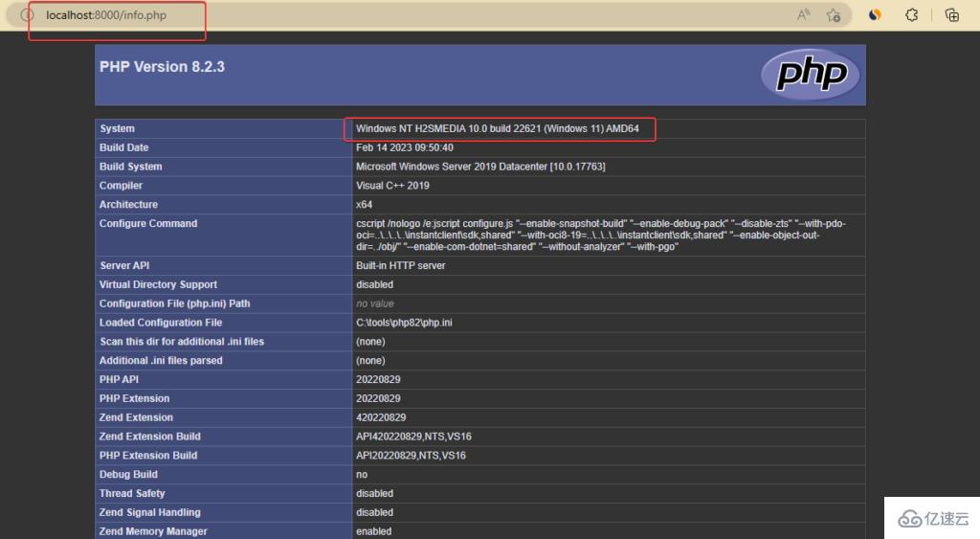Select the Zend Memory Manager label
Viewport: 980px width, 539px height.
point(153,531)
